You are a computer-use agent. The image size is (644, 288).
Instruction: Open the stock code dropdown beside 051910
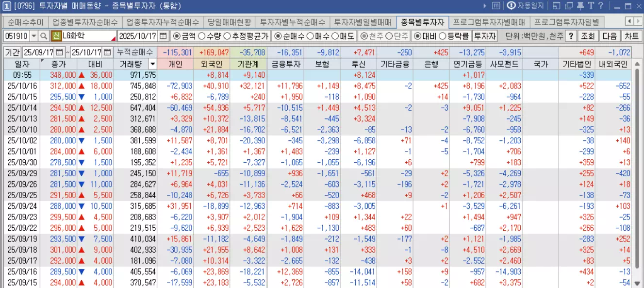[x=33, y=35]
